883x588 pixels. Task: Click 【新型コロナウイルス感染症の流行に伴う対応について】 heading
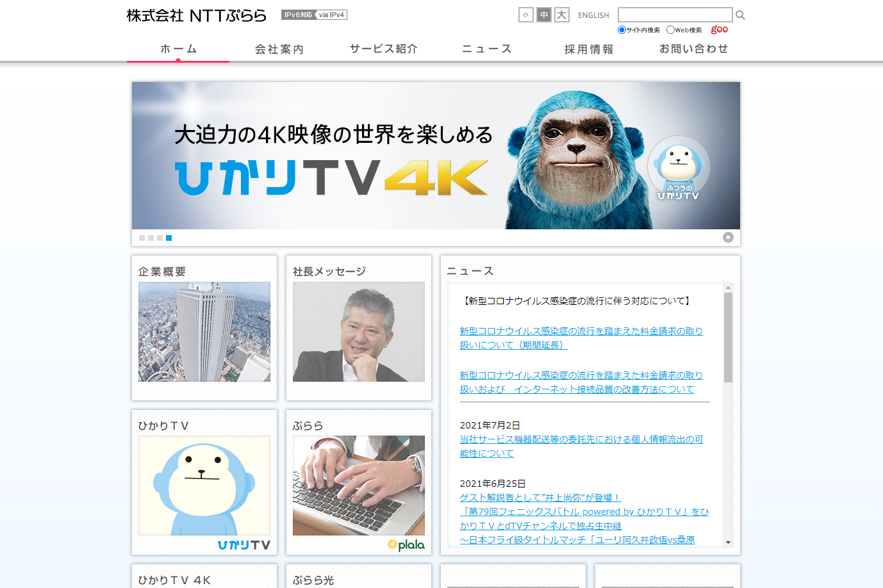pos(577,301)
